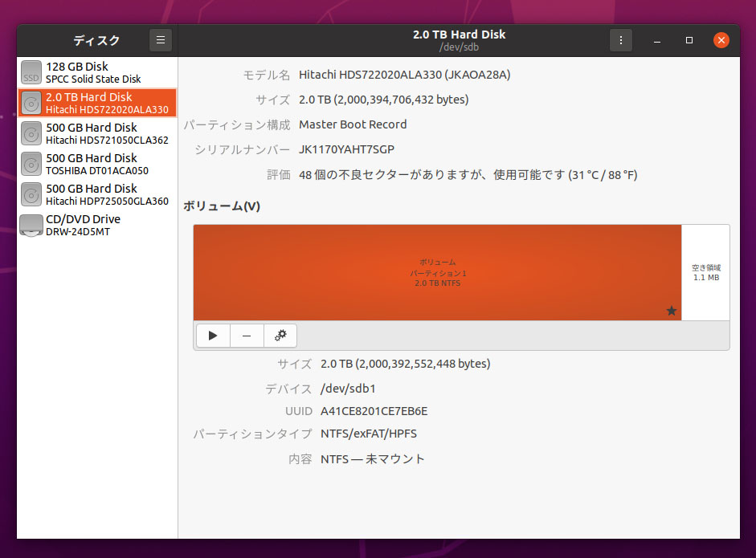This screenshot has width=756, height=558.
Task: Click the partition size 2,000,392,552,448 bytes value
Action: point(406,364)
